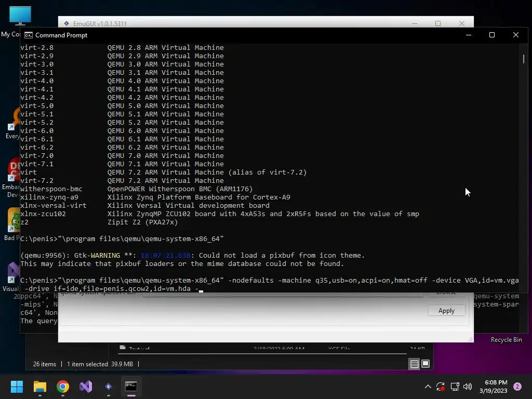Image resolution: width=532 pixels, height=399 pixels.
Task: Click '26 items' in Explorer status bar
Action: click(45, 364)
